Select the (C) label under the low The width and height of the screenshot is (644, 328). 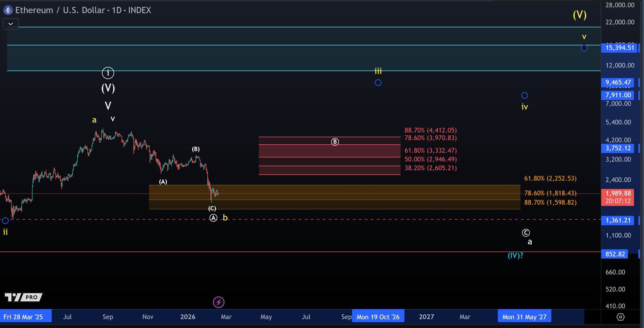click(212, 209)
